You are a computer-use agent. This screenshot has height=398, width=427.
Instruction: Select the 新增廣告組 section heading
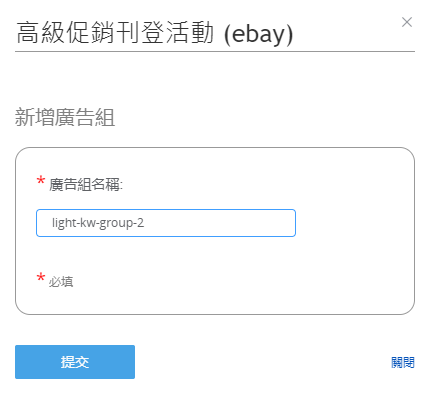(65, 117)
